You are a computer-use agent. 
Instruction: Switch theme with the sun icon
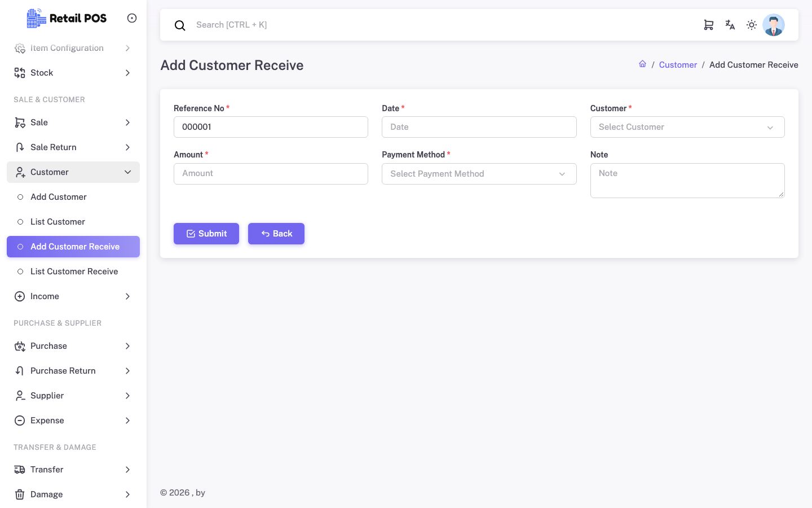coord(752,25)
